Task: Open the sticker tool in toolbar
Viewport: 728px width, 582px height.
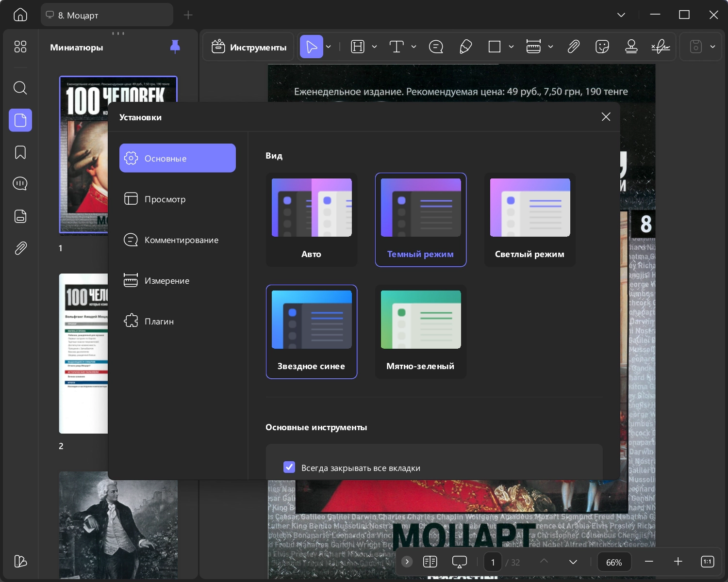Action: click(x=602, y=47)
